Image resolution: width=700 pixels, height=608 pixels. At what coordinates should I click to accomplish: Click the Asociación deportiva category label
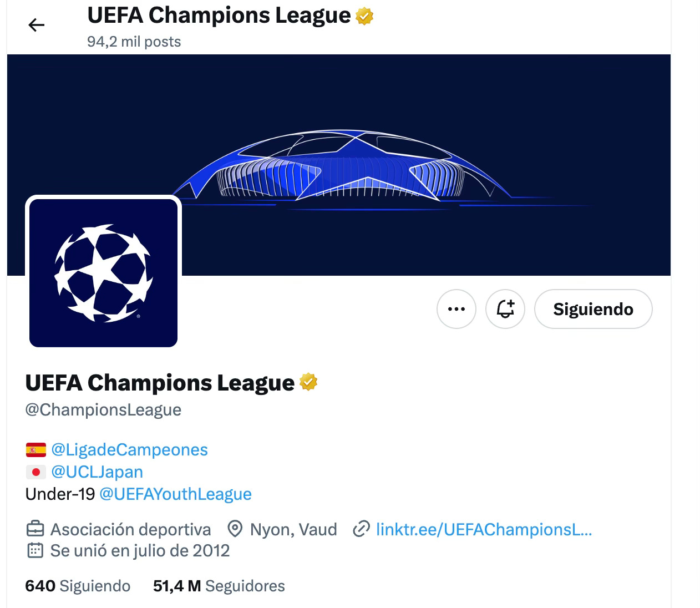[x=131, y=529]
